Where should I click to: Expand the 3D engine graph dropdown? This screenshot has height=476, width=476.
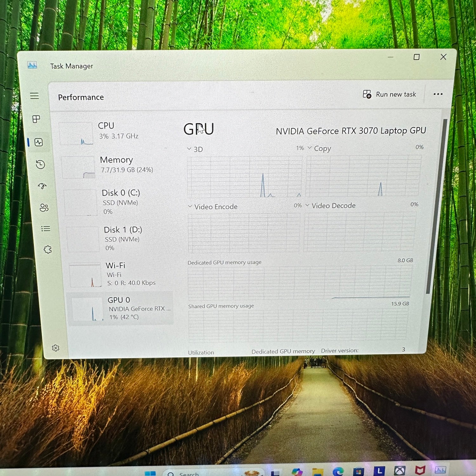coord(189,149)
